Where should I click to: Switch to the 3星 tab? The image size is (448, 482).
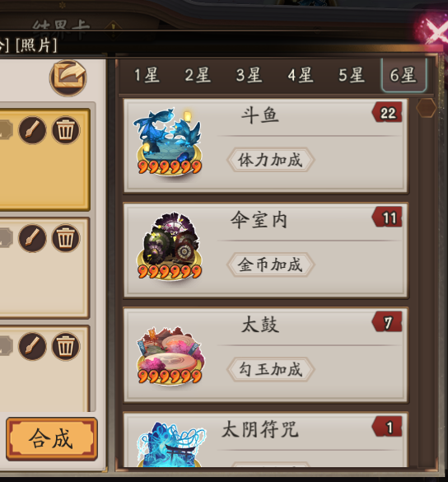coord(250,75)
